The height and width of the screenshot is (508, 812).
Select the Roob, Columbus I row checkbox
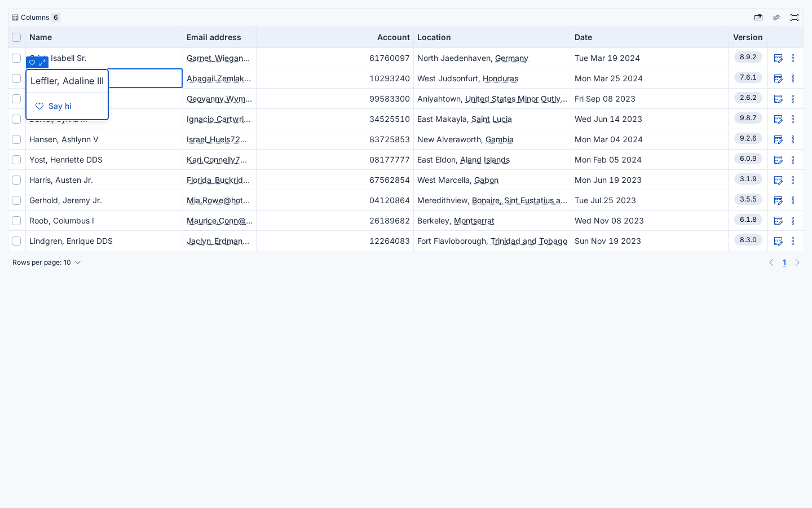click(x=16, y=221)
